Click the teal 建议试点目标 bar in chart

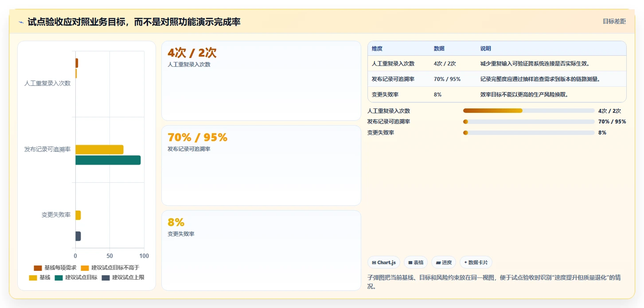coord(108,160)
